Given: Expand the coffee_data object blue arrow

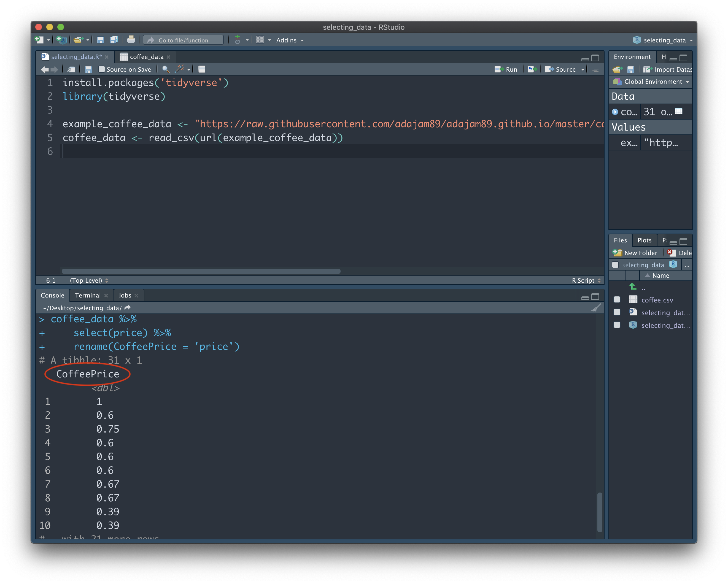Looking at the screenshot, I should (615, 111).
